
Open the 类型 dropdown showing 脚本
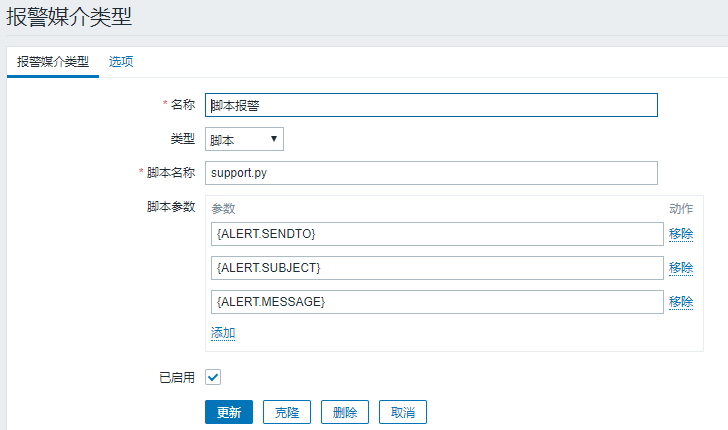click(245, 139)
